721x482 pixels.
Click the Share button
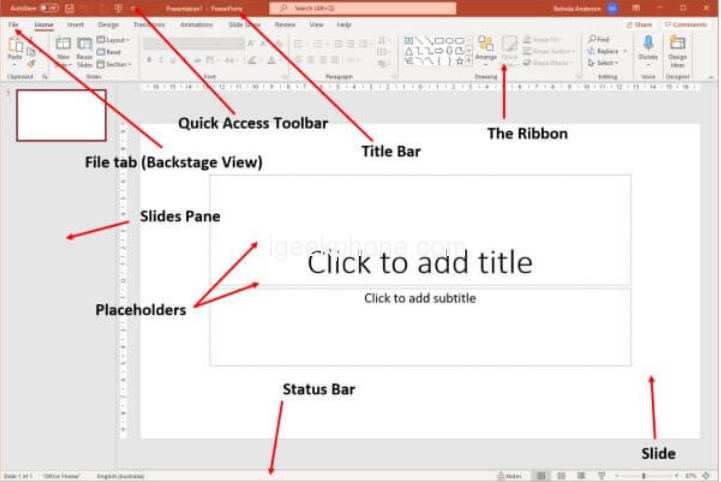click(639, 24)
